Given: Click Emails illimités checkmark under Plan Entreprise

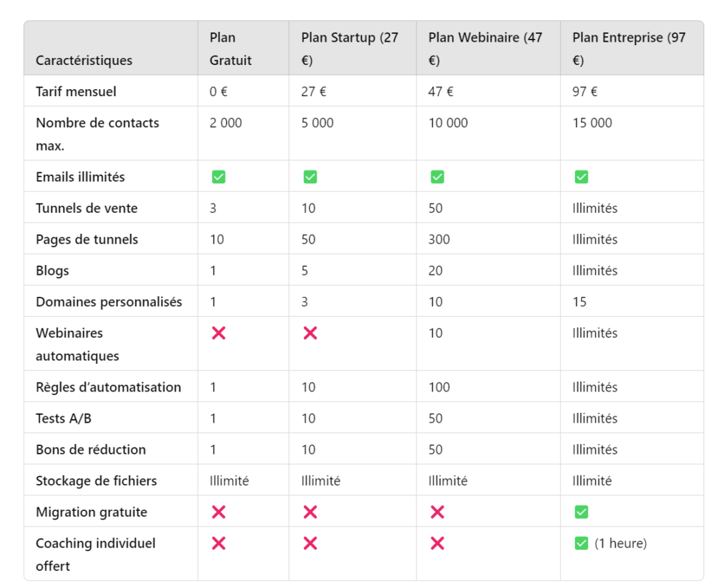Looking at the screenshot, I should point(581,177).
